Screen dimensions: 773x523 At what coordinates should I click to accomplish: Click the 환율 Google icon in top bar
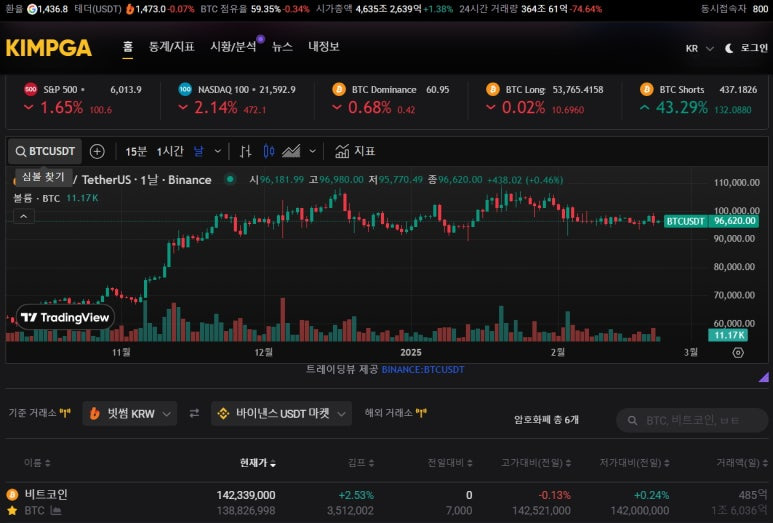(32, 9)
